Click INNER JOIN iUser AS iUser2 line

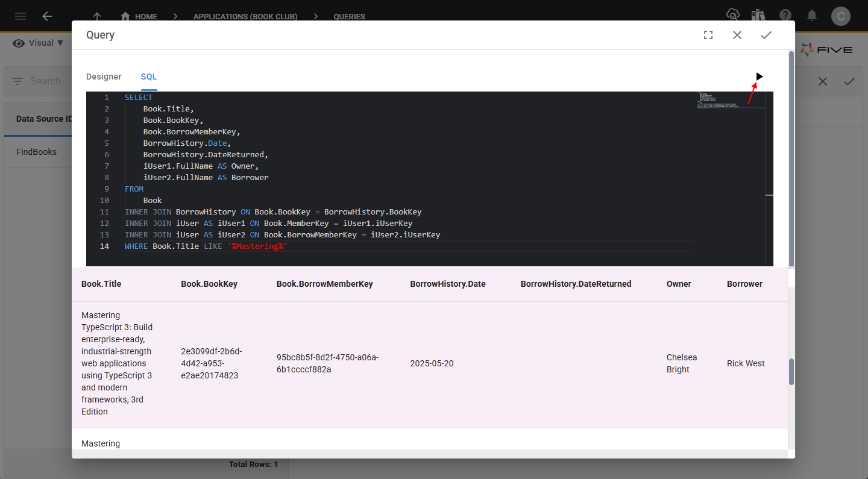tap(282, 235)
